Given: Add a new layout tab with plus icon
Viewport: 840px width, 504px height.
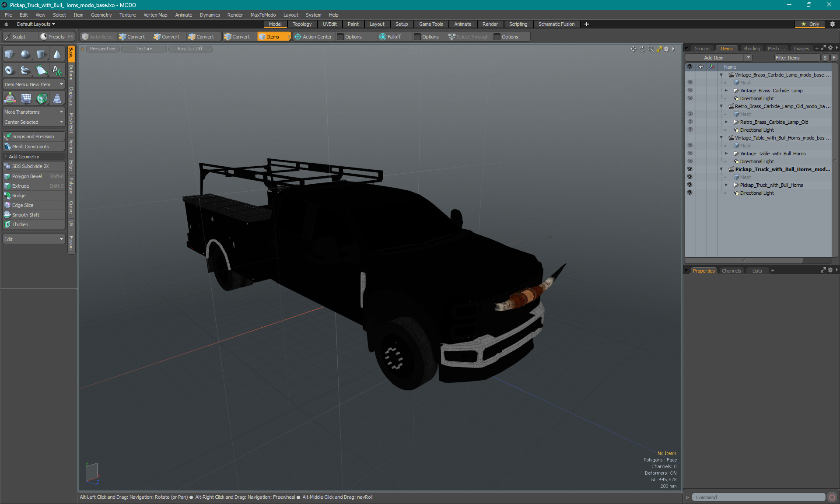Looking at the screenshot, I should tap(587, 24).
